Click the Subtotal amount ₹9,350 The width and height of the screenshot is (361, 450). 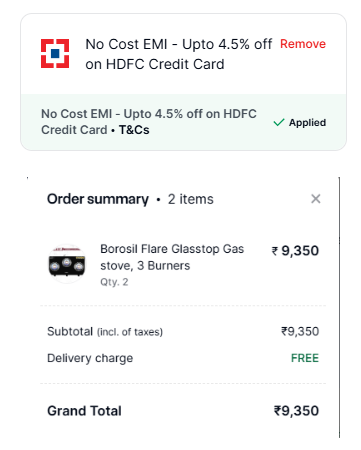click(300, 331)
